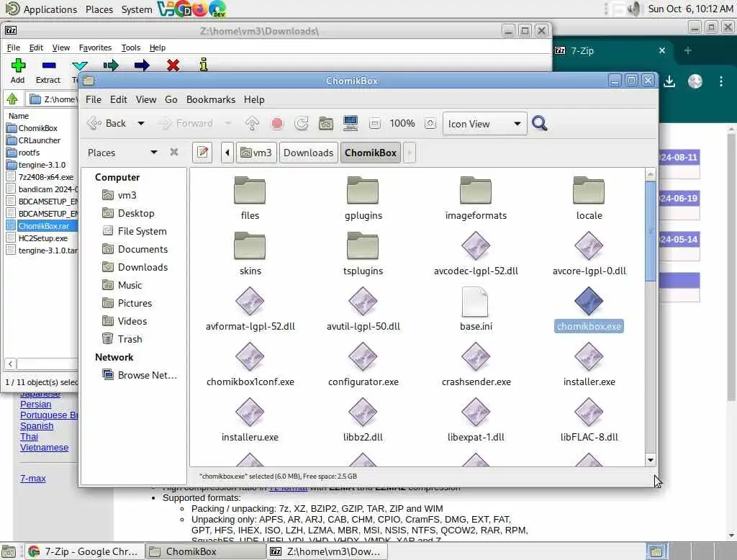Select the avcodec-lgpl-52.dll file
Viewport: 737px width, 560px height.
(476, 253)
